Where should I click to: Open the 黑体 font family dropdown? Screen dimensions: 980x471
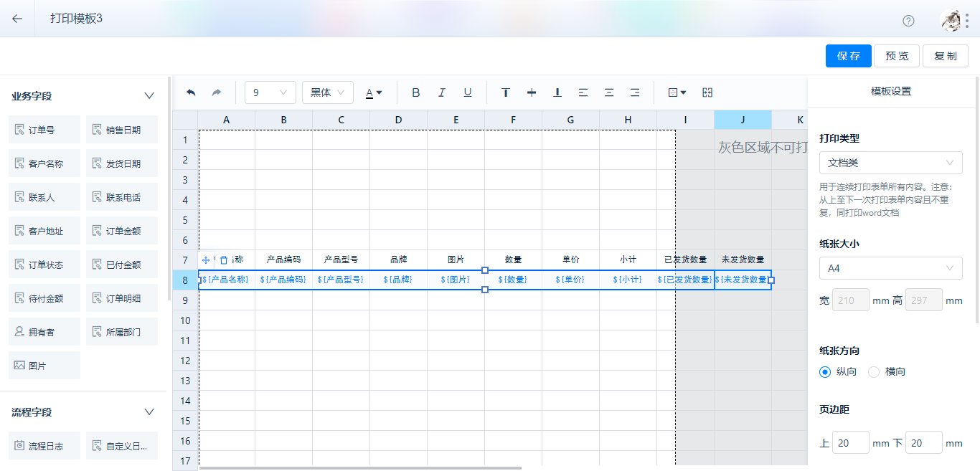pyautogui.click(x=328, y=92)
